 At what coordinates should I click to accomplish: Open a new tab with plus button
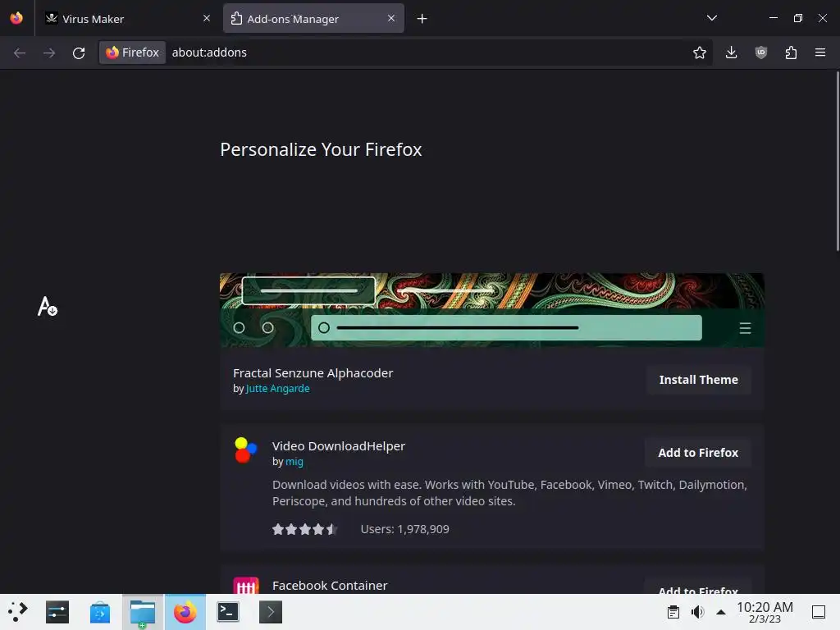(x=422, y=19)
